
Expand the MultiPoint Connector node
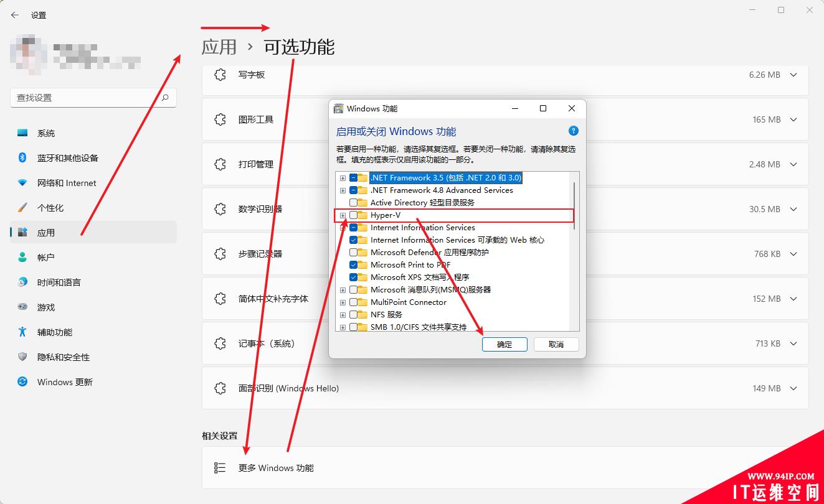[x=343, y=302]
